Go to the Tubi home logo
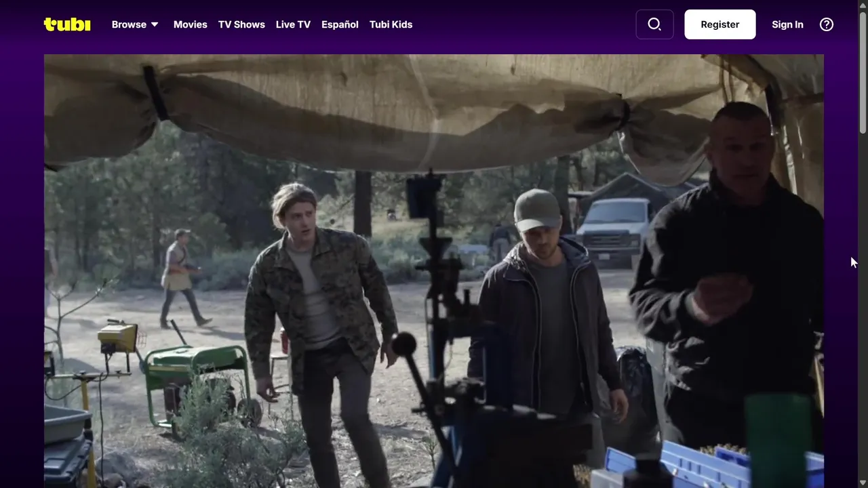The image size is (868, 488). [67, 24]
